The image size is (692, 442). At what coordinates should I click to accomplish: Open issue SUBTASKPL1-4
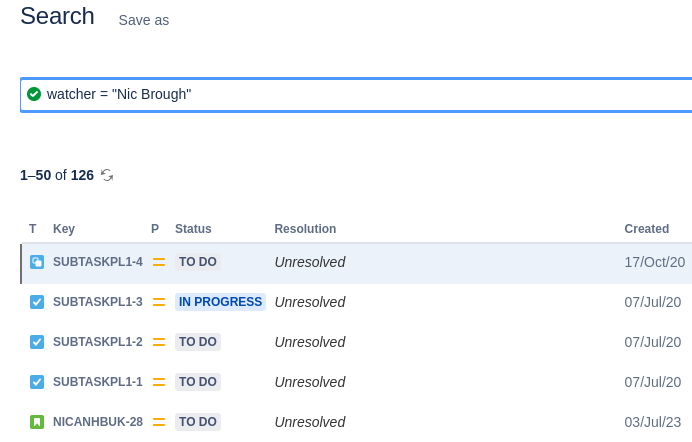98,262
